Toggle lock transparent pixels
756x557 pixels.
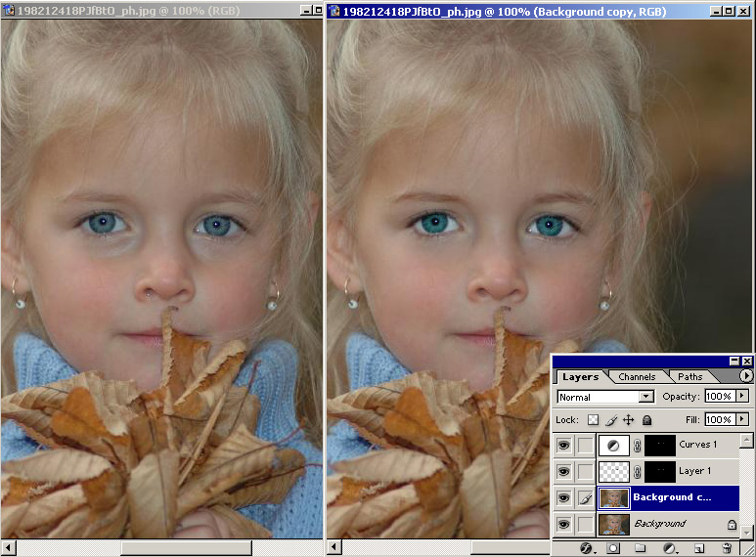593,420
